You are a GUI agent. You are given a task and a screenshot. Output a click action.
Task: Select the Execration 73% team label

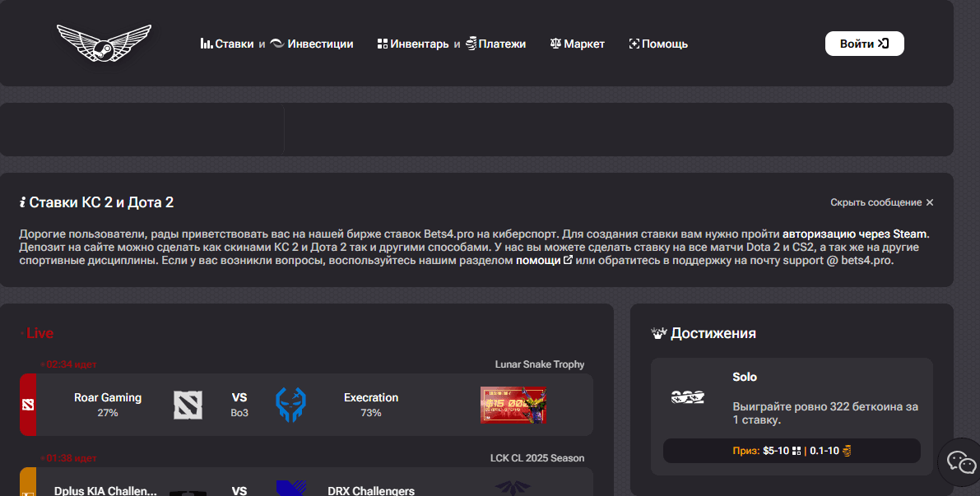click(370, 405)
